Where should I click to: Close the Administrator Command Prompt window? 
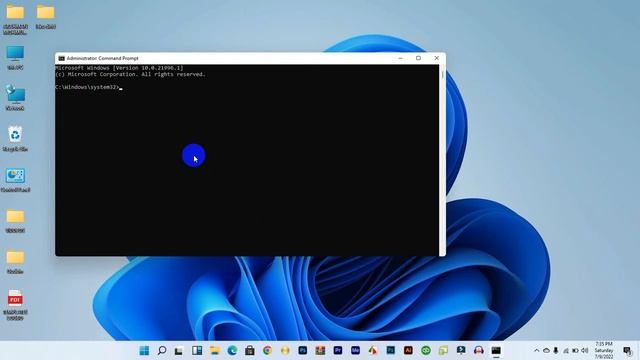(436, 58)
